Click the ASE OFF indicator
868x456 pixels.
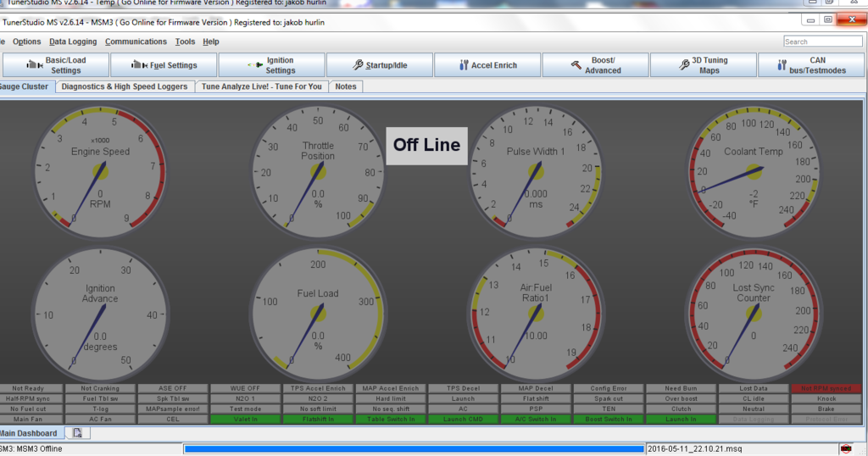click(x=173, y=388)
